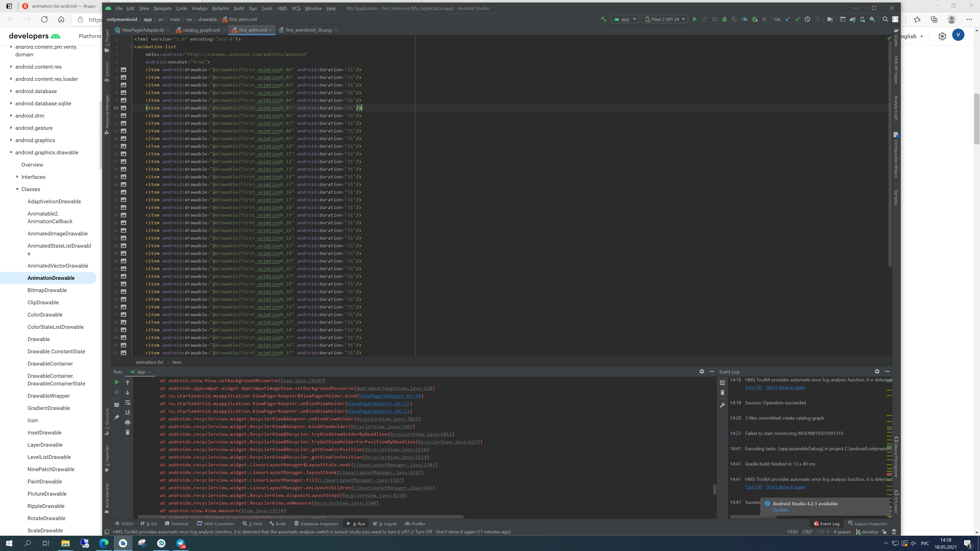The width and height of the screenshot is (980, 551).
Task: Run the app with green play button in toolbar
Action: (695, 19)
